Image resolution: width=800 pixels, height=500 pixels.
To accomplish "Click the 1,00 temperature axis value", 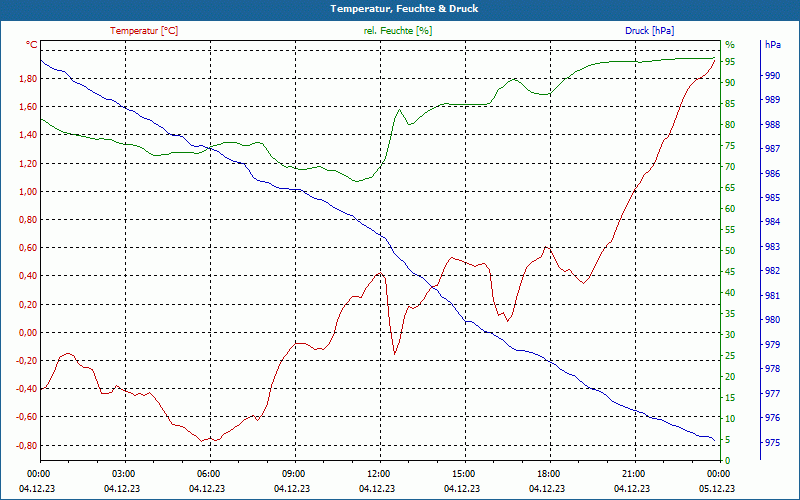I will [x=29, y=191].
